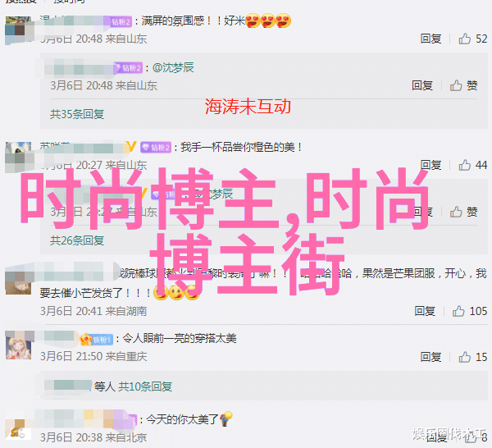Expand 共10条回复 thread
The image size is (492, 448).
(145, 386)
